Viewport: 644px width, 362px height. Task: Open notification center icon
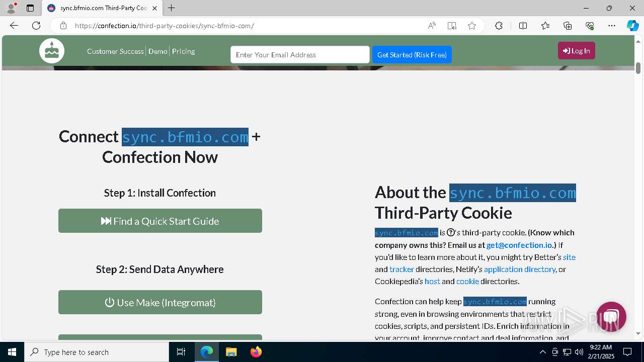click(x=627, y=352)
